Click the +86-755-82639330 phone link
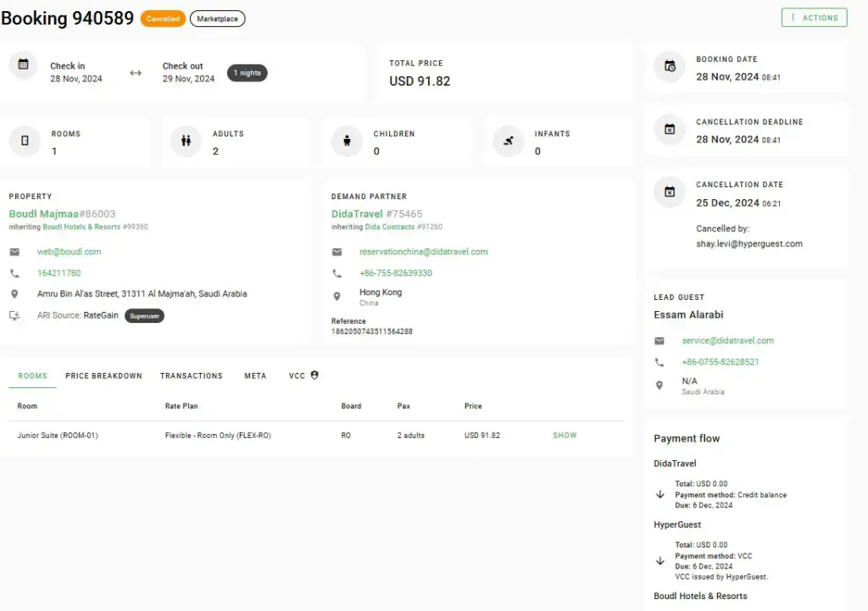 tap(396, 274)
